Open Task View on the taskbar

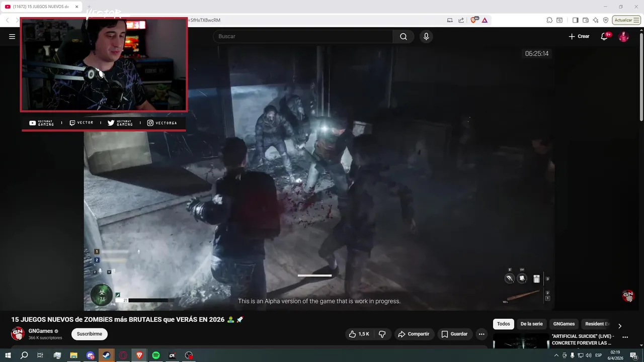pos(40,355)
